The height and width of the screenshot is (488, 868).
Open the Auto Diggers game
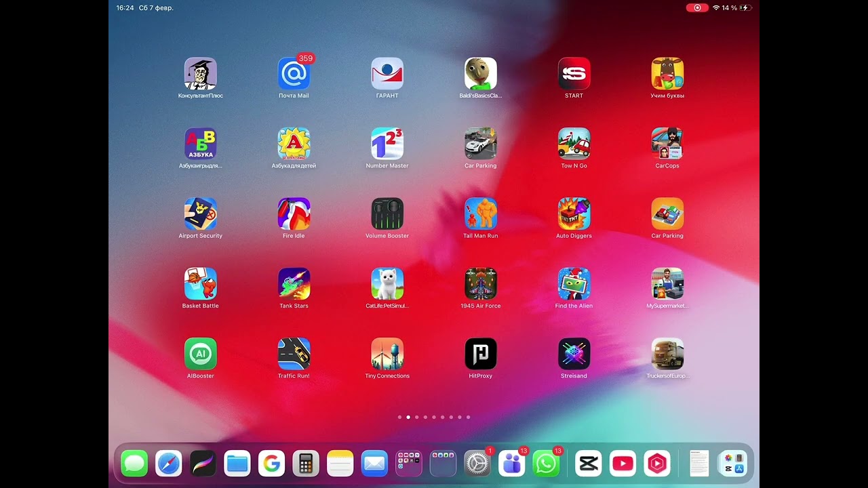point(574,213)
